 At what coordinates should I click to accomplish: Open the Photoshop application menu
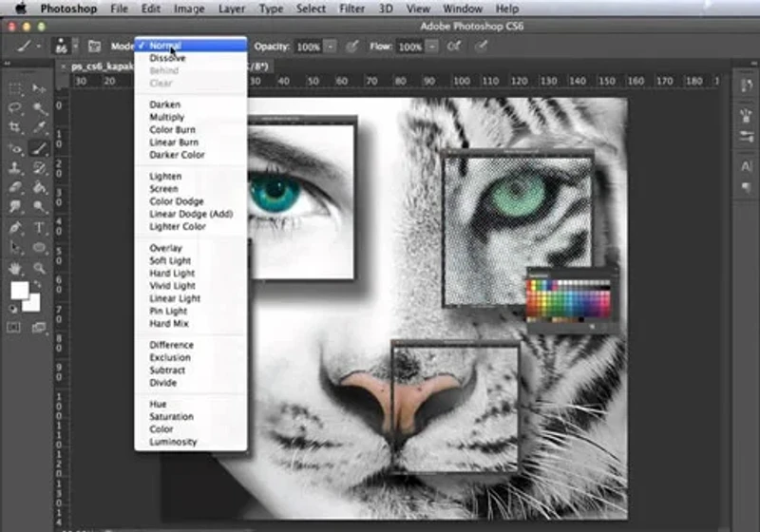point(68,9)
